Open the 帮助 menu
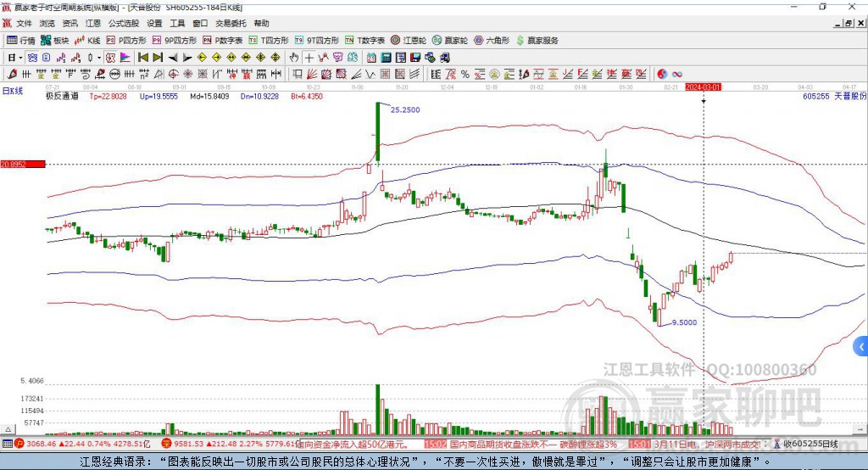 [261, 23]
